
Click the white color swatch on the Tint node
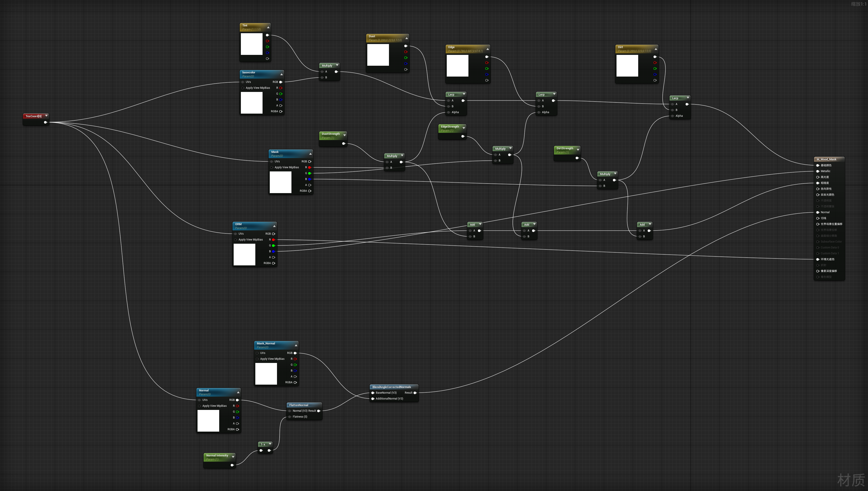tap(252, 44)
